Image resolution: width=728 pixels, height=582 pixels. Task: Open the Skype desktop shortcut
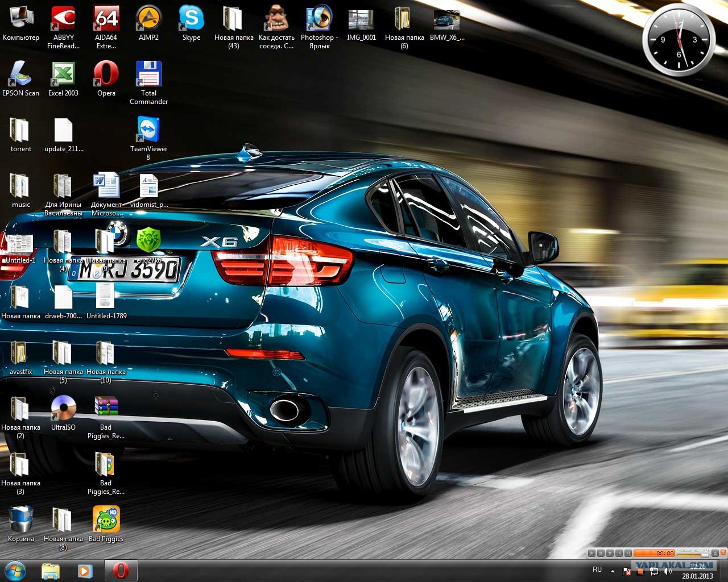point(191,20)
